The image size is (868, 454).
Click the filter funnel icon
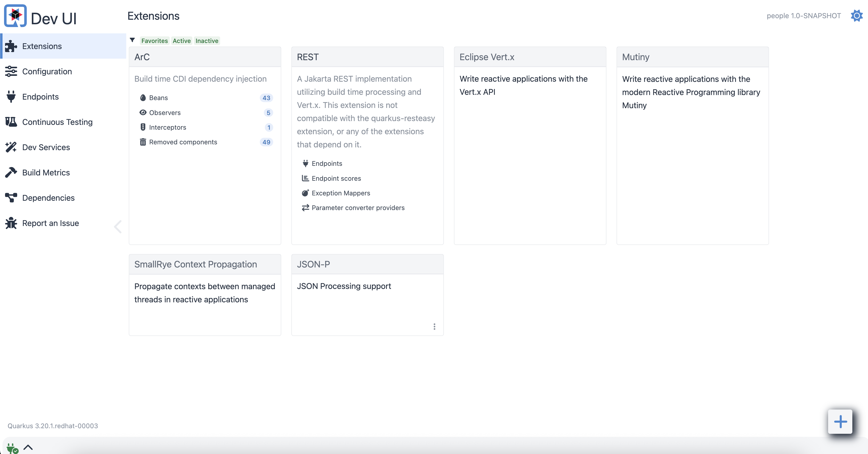(x=133, y=40)
